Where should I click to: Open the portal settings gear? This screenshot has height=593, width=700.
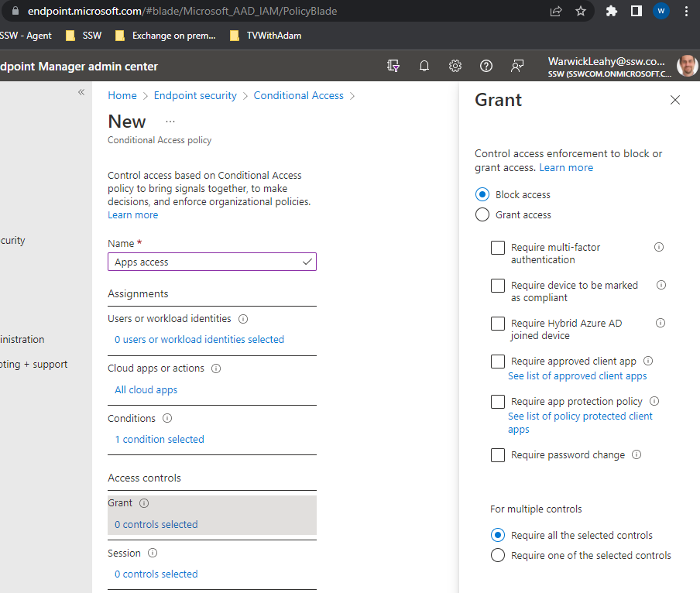455,66
